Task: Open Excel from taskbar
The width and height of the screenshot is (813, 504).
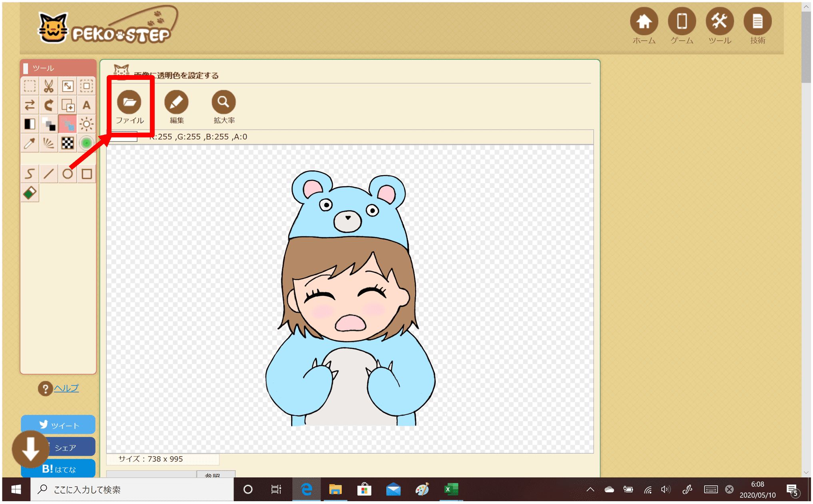Action: 451,489
